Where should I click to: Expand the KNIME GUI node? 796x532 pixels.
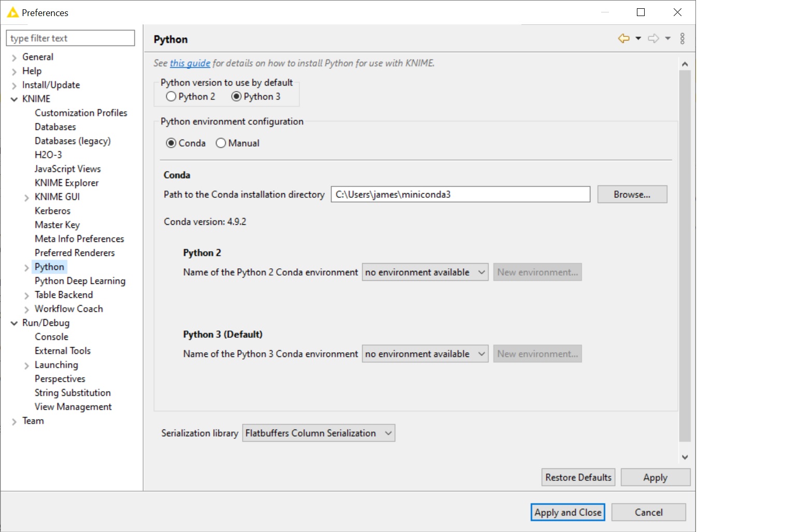click(x=26, y=197)
